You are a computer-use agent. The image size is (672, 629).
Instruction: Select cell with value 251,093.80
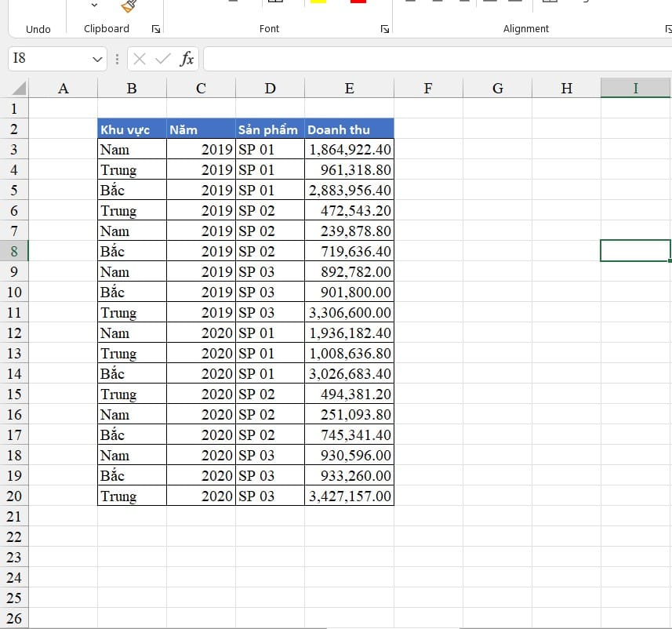tap(349, 414)
